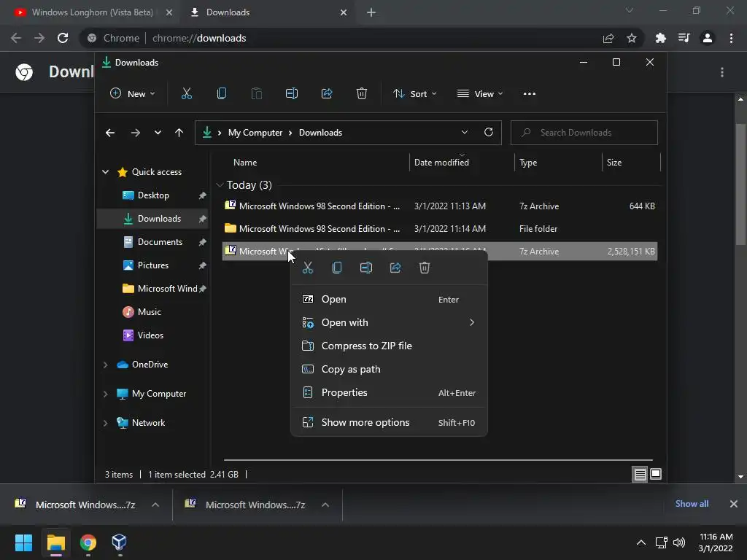Screen dimensions: 747x560
Task: Click the Explorer horizontal scrollbar
Action: [438, 460]
